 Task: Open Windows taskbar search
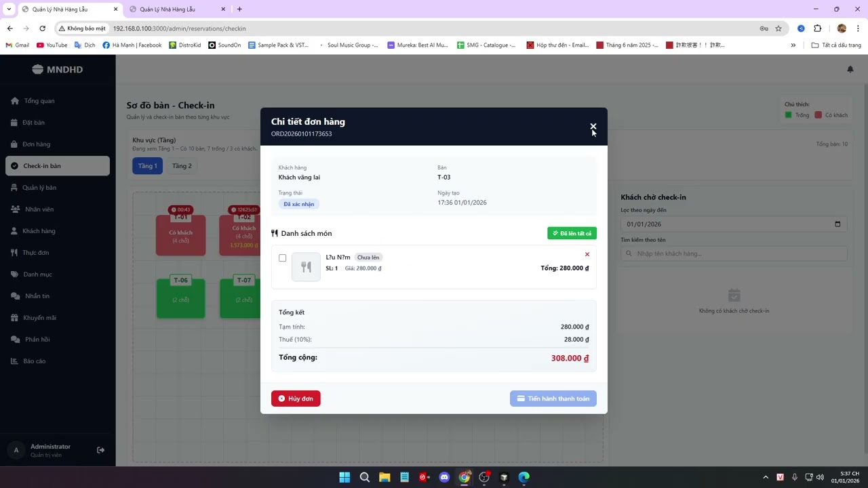(x=365, y=477)
